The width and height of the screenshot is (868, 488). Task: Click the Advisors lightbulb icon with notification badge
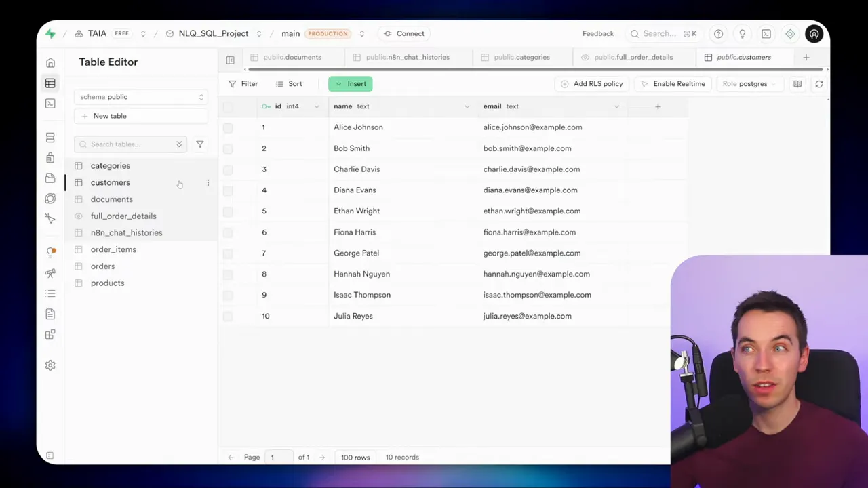coord(50,251)
